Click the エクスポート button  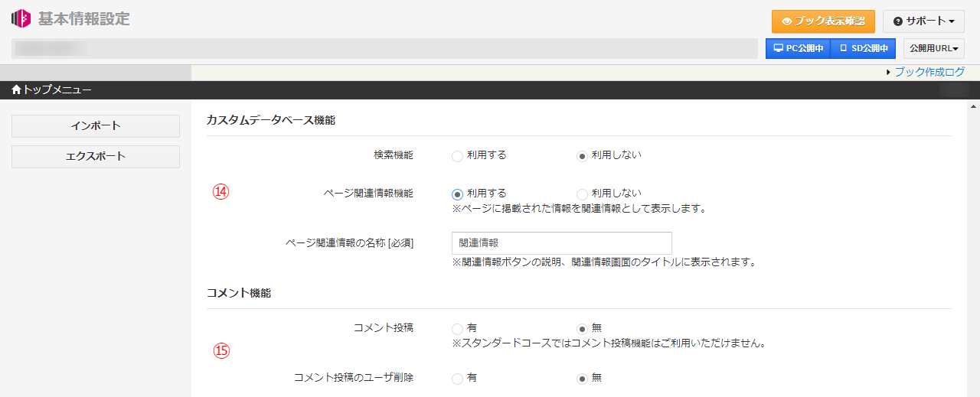click(96, 157)
